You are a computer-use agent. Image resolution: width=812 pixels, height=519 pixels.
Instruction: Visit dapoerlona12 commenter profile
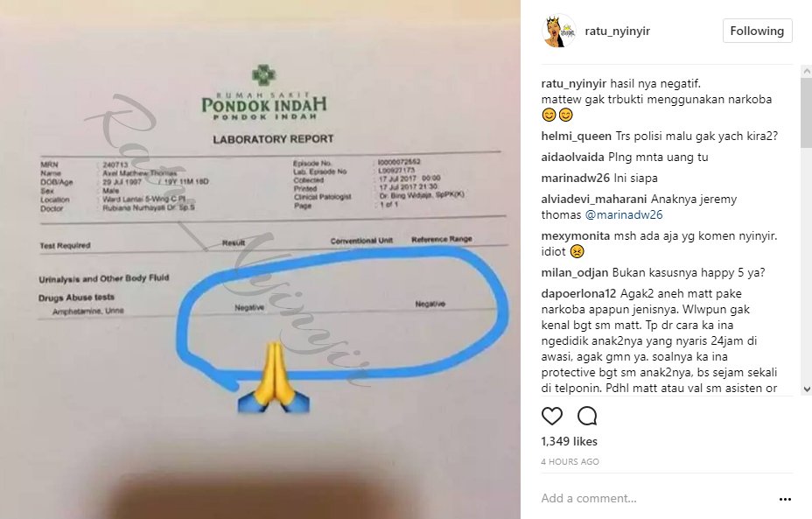pyautogui.click(x=578, y=294)
